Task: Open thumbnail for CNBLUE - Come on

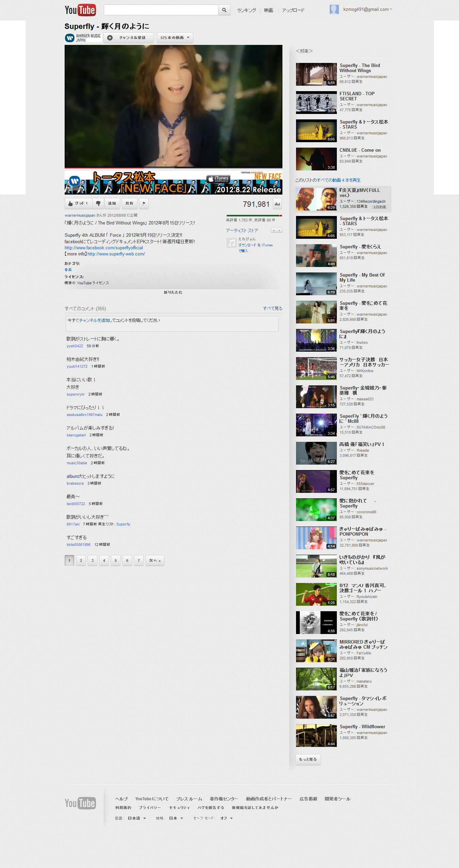Action: pyautogui.click(x=316, y=159)
